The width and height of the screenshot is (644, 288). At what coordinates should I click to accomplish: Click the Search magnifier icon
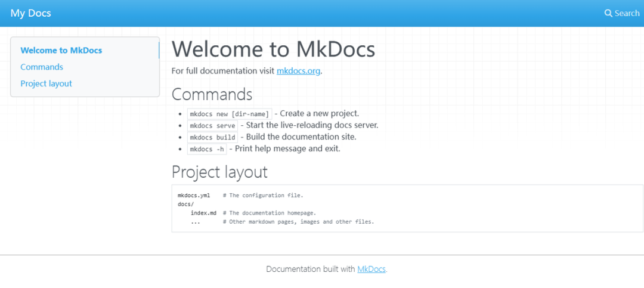[608, 13]
